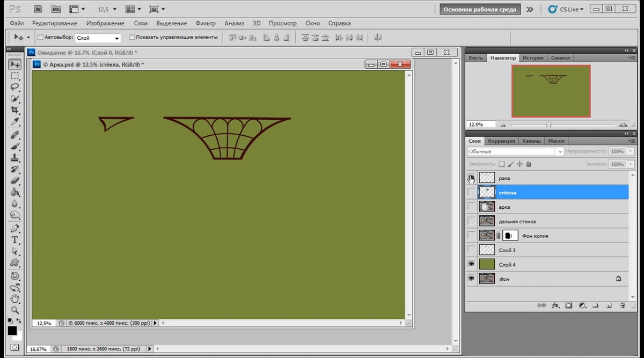Viewport: 644px width, 358px height.
Task: Open the Обычные blend mode dropdown
Action: (515, 152)
